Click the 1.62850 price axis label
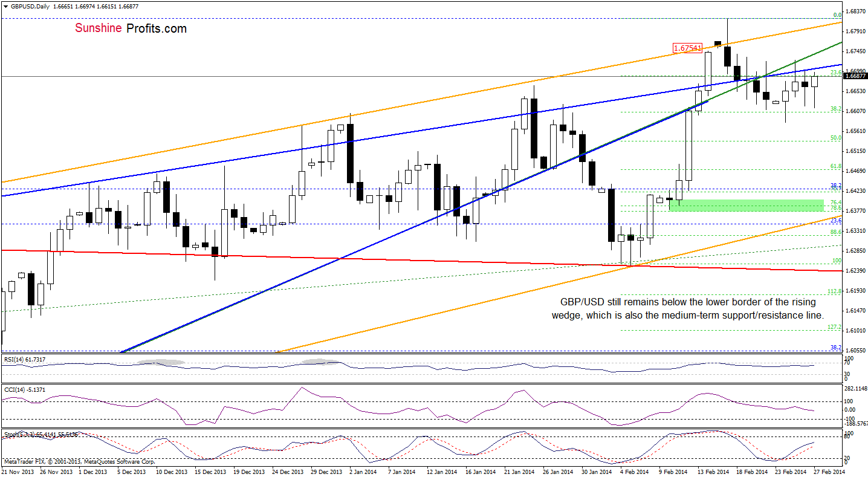The image size is (868, 477). coord(856,251)
